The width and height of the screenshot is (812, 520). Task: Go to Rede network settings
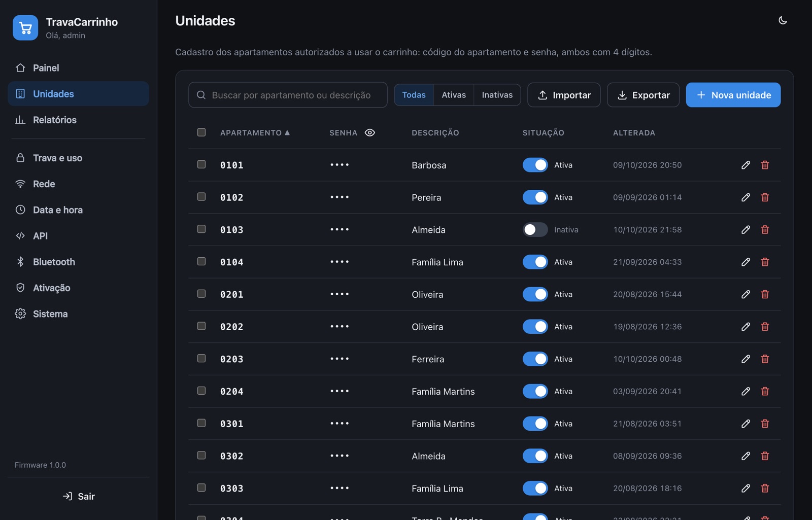click(78, 184)
